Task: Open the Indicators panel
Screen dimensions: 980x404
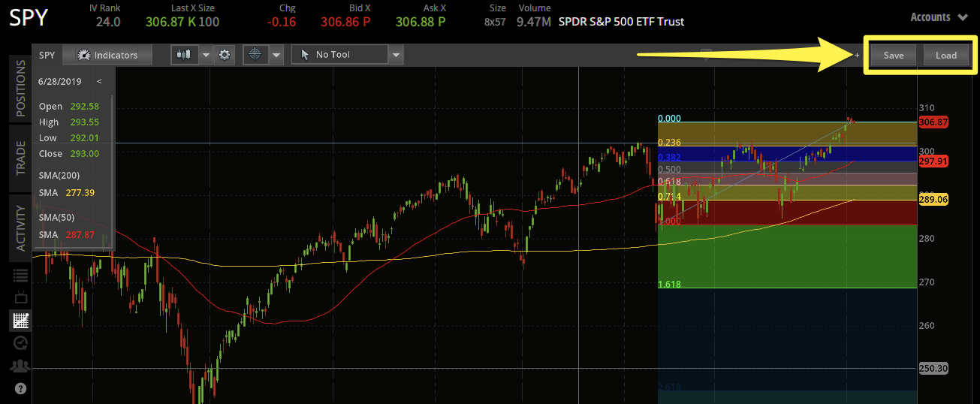Action: click(107, 55)
